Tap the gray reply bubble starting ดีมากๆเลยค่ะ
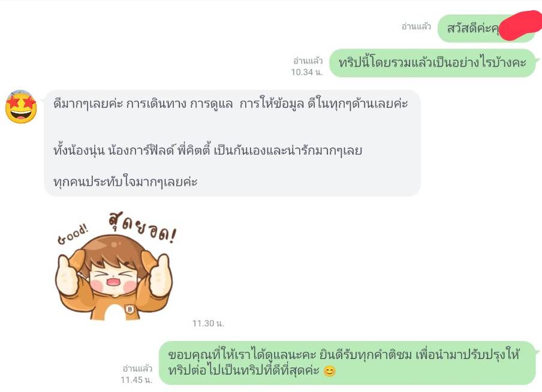The width and height of the screenshot is (542, 392). pyautogui.click(x=232, y=143)
